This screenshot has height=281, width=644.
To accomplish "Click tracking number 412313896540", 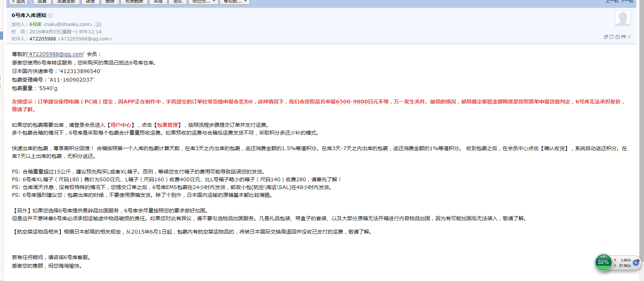I will coord(80,71).
